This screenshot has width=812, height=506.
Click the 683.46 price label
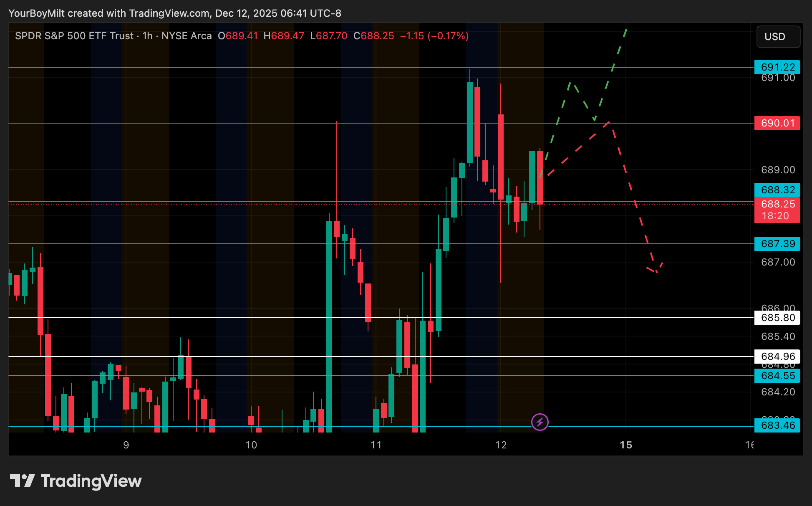[x=777, y=425]
